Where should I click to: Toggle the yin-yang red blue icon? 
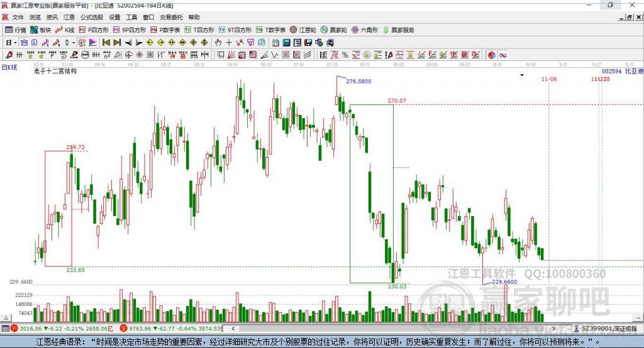(x=492, y=55)
